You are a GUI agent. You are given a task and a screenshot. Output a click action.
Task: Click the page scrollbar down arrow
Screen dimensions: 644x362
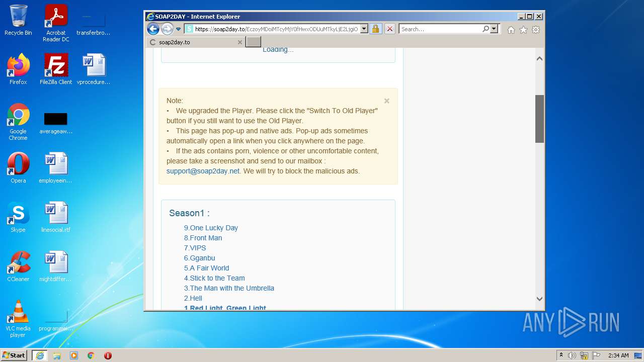pos(539,299)
